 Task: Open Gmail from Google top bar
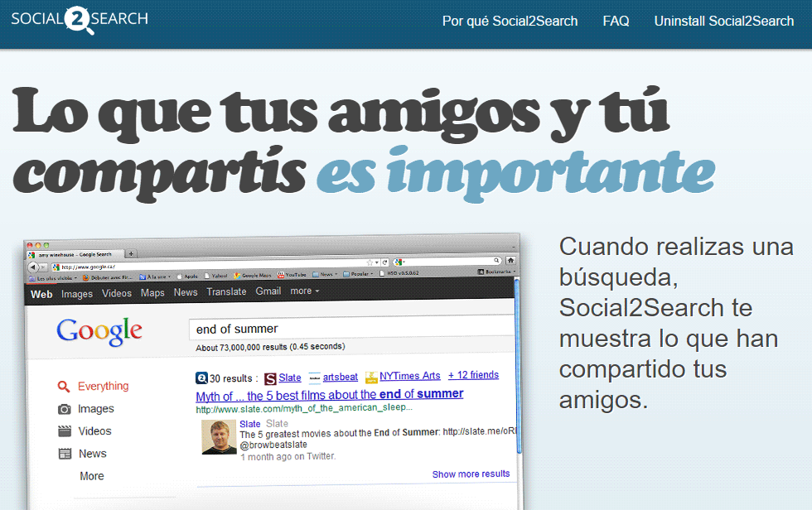tap(268, 291)
